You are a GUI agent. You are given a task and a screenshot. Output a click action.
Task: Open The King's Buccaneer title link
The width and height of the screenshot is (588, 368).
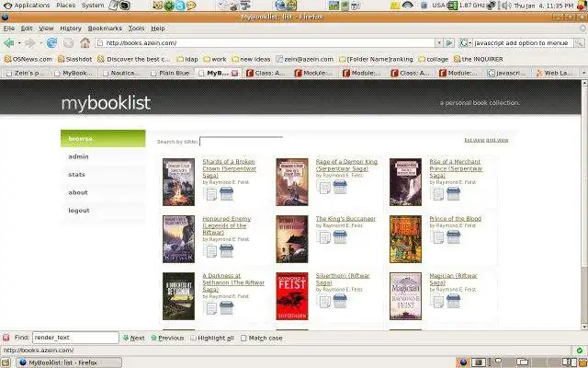[x=345, y=219]
